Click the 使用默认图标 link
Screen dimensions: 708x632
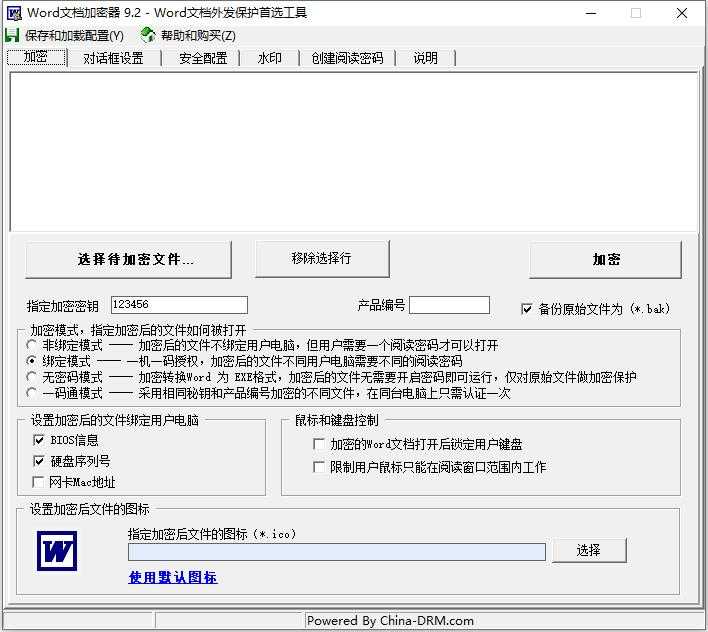(x=172, y=577)
